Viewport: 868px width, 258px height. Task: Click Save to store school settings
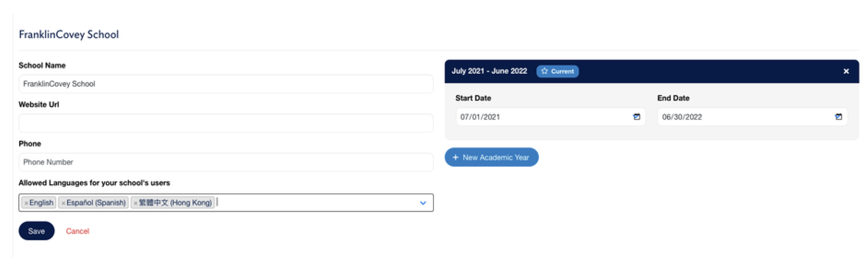(x=36, y=231)
